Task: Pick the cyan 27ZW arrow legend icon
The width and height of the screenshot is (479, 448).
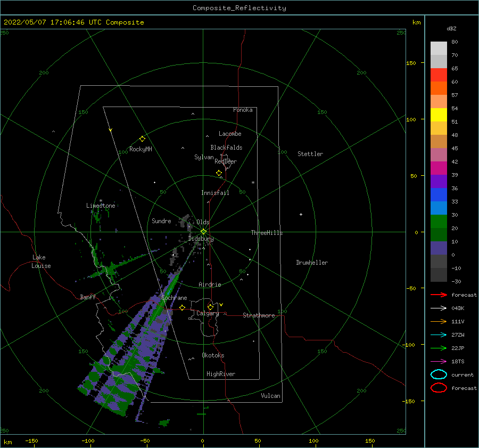Action: click(439, 335)
